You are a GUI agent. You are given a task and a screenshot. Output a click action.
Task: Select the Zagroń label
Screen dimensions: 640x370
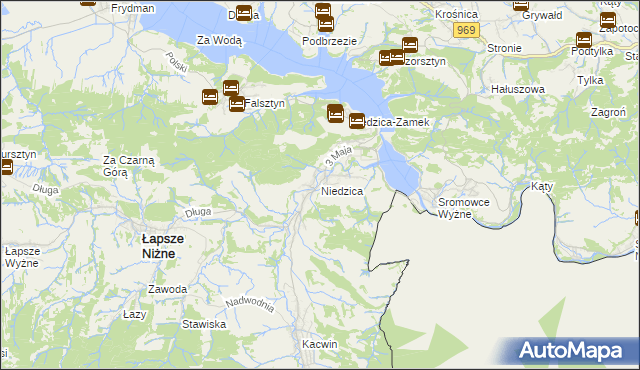tap(608, 113)
